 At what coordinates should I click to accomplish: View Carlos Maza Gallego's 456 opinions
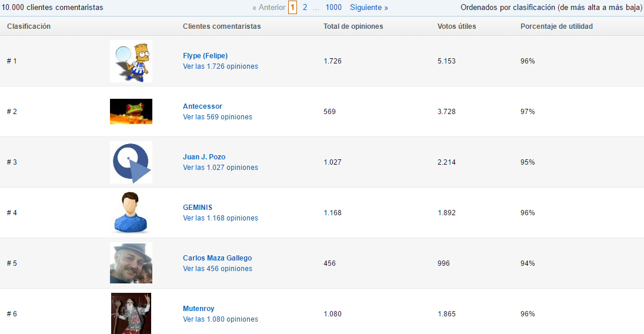point(217,269)
